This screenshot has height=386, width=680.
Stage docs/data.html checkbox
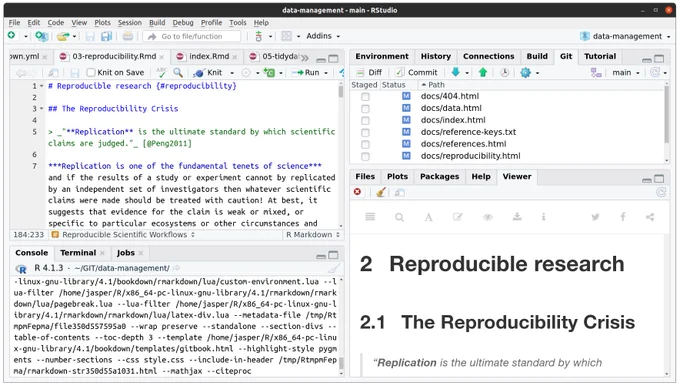pyautogui.click(x=365, y=108)
